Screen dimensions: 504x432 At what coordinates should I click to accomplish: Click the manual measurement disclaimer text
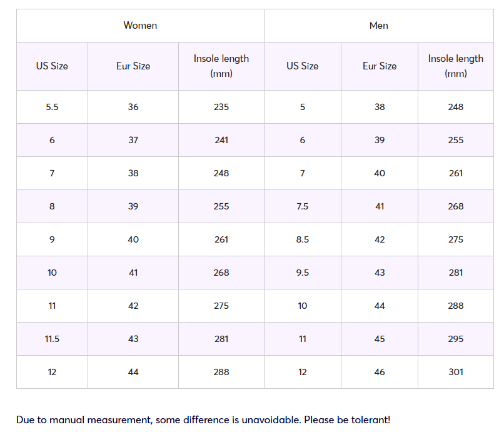(203, 419)
